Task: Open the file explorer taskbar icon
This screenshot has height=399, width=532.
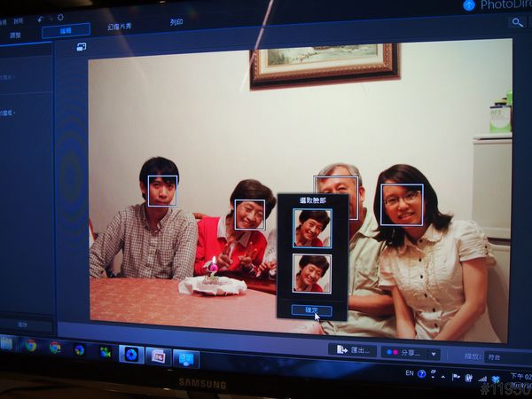Action: pyautogui.click(x=7, y=343)
